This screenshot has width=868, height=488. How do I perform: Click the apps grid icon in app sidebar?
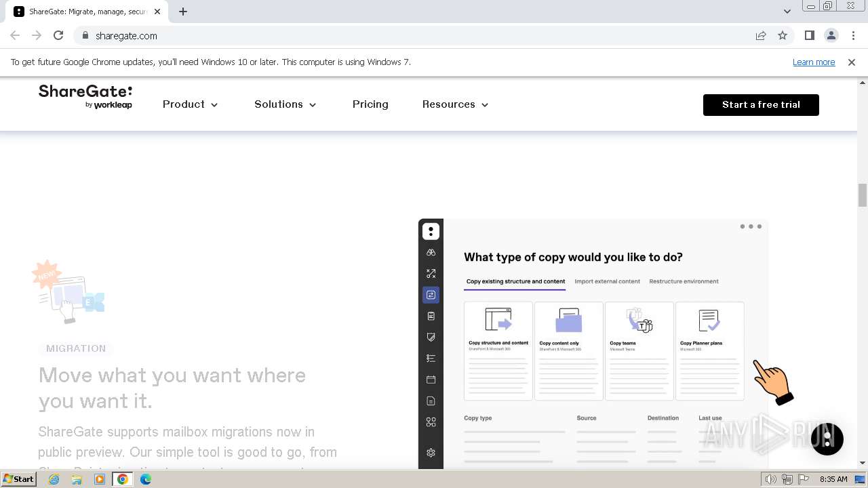click(431, 422)
